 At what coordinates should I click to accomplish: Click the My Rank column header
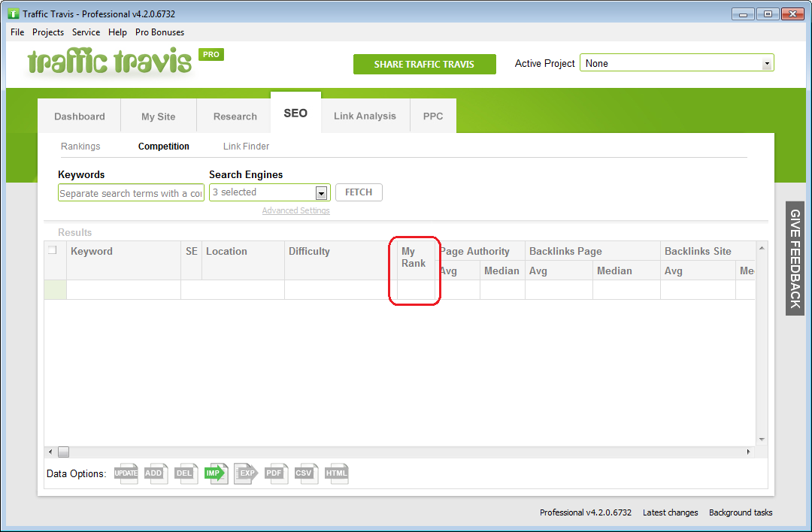pos(417,260)
